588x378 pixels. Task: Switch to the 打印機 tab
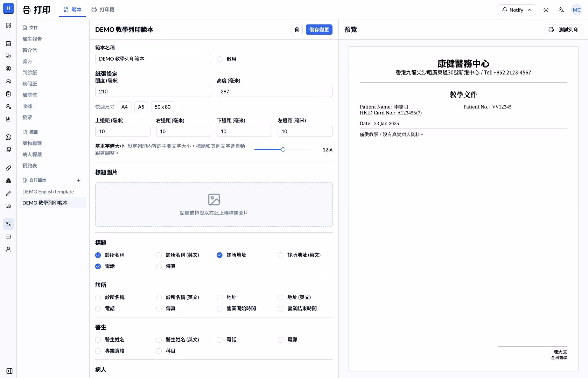103,10
